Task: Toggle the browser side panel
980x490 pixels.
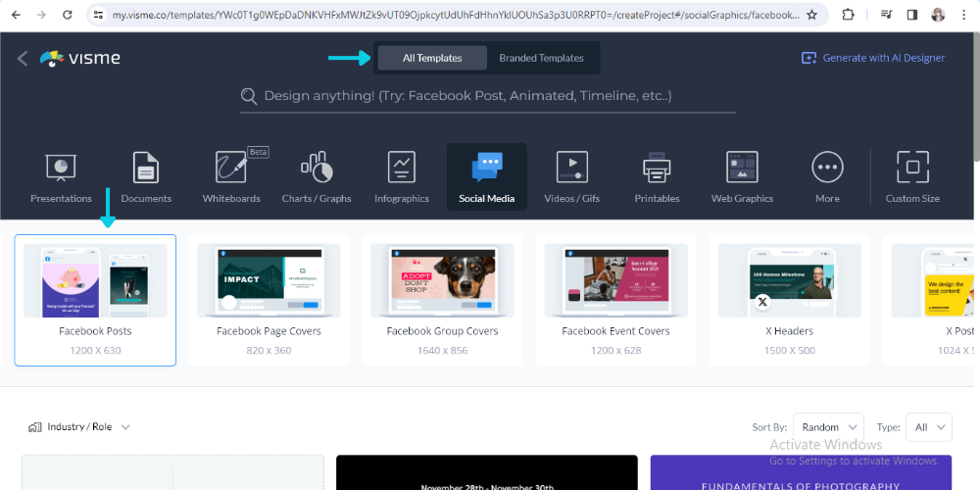Action: [911, 15]
